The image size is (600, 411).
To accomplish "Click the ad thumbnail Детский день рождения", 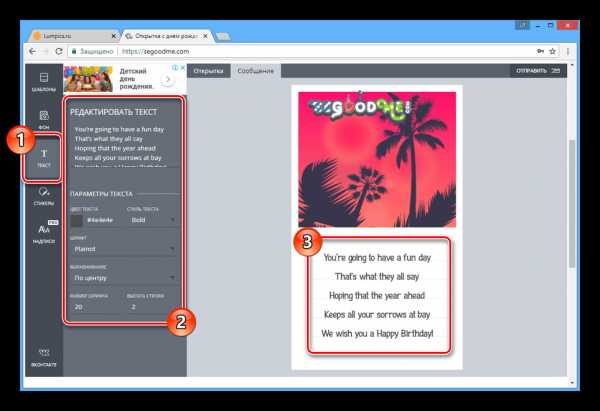I will [x=88, y=79].
